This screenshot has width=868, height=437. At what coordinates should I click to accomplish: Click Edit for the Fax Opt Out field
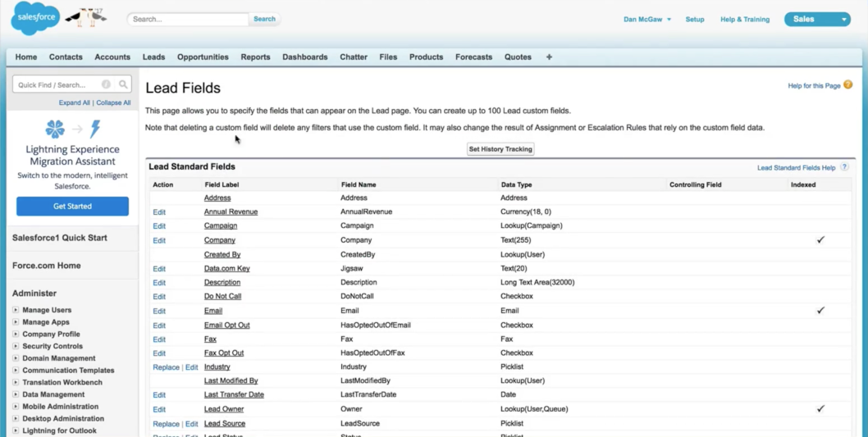point(159,353)
